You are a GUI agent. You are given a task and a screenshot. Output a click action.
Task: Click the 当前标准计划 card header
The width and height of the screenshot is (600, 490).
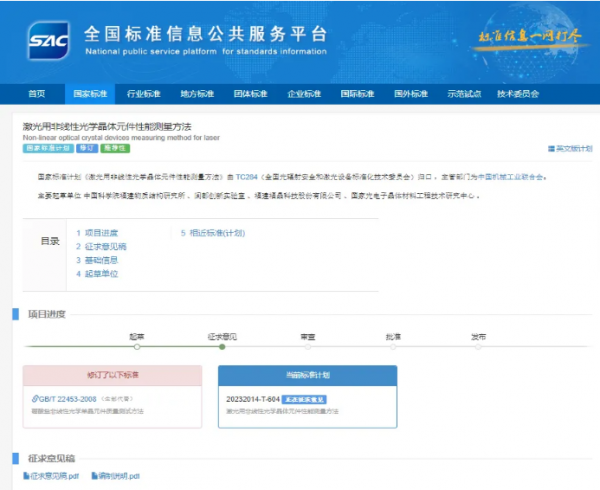click(307, 374)
